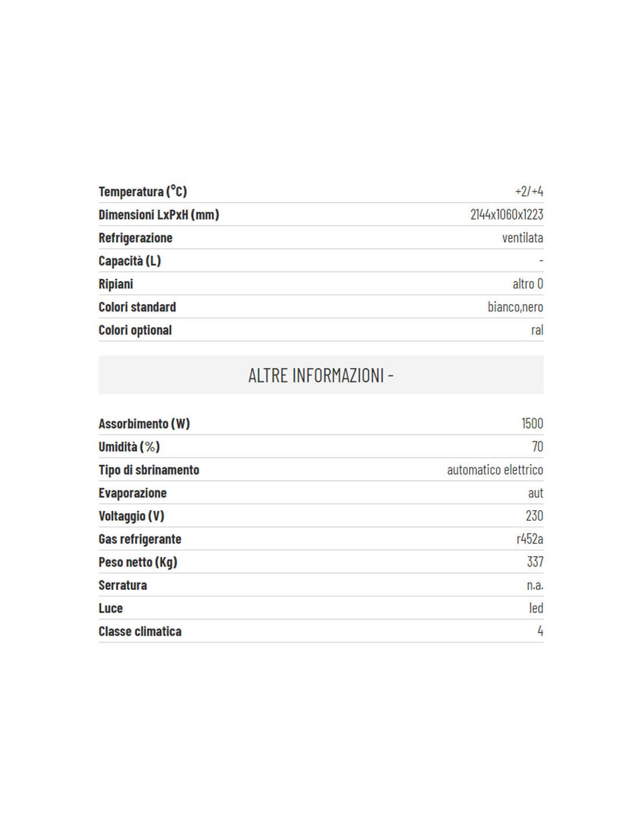Collapse the ALTRE INFORMAZIONI section header
Screen dimensions: 644x833
[321, 375]
